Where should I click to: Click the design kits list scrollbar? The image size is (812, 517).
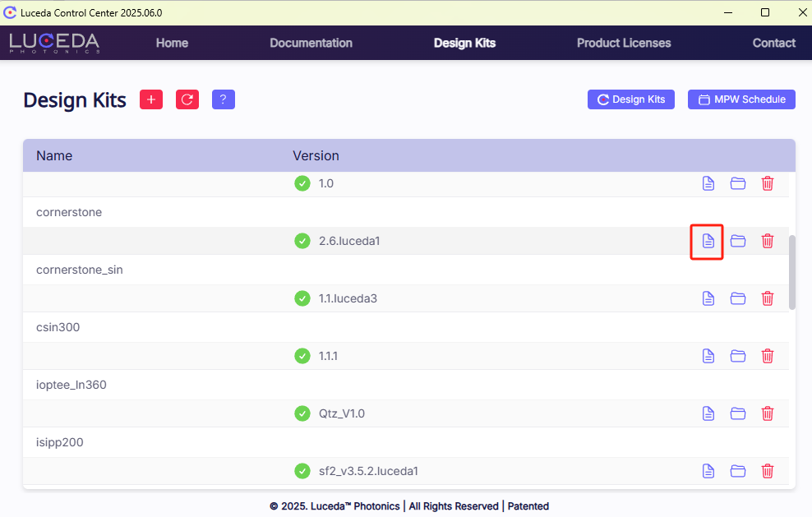[x=791, y=273]
